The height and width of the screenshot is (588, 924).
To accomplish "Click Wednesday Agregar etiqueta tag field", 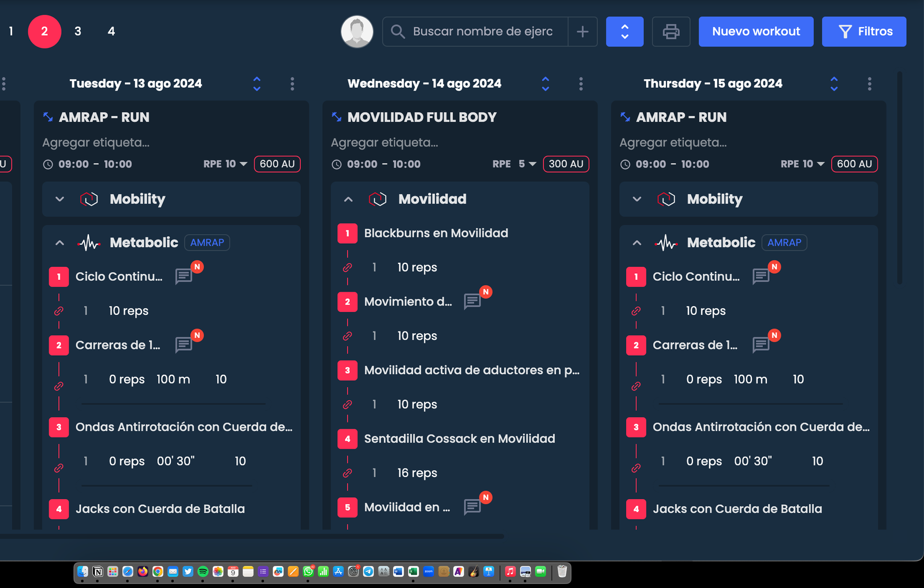I will point(385,142).
